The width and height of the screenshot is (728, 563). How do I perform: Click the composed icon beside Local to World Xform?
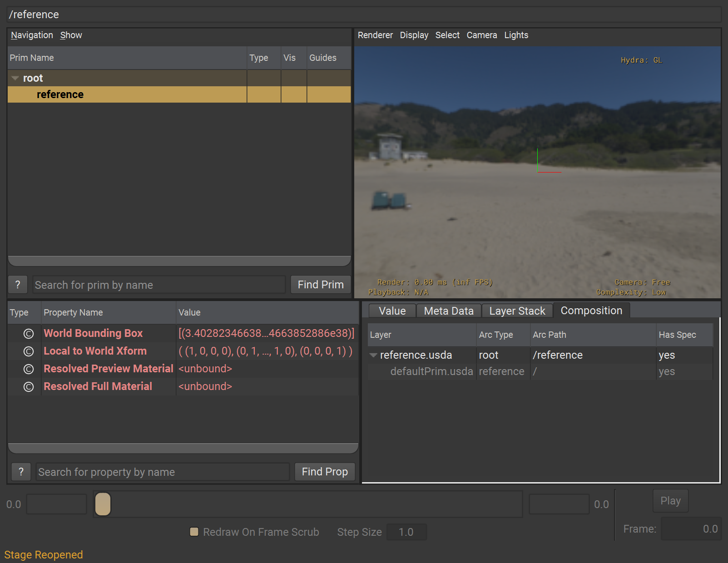click(x=29, y=351)
